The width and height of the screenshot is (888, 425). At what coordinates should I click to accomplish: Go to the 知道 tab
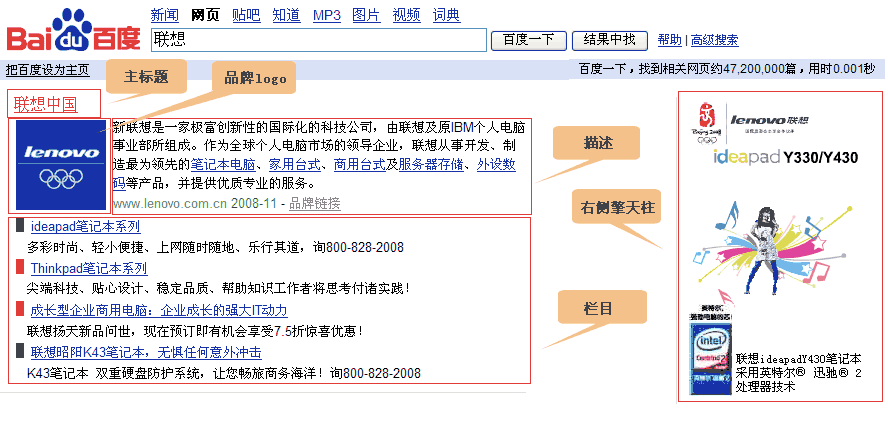click(x=286, y=15)
